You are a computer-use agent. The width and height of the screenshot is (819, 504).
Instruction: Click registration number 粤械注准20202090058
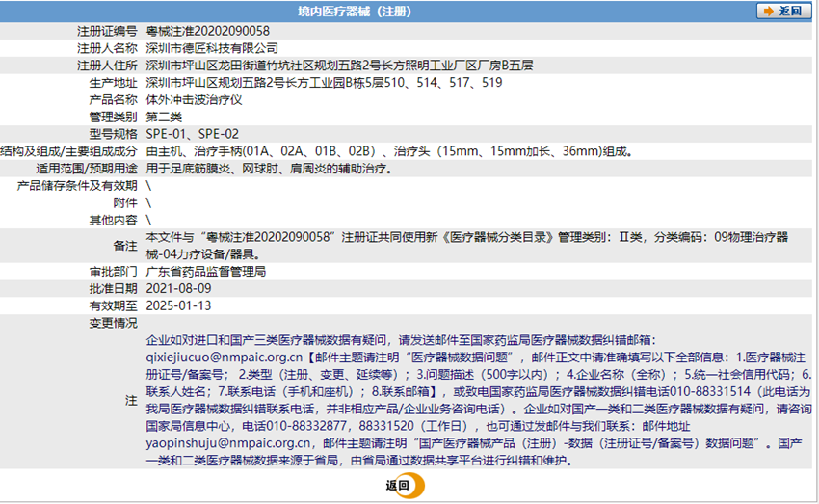[x=207, y=31]
